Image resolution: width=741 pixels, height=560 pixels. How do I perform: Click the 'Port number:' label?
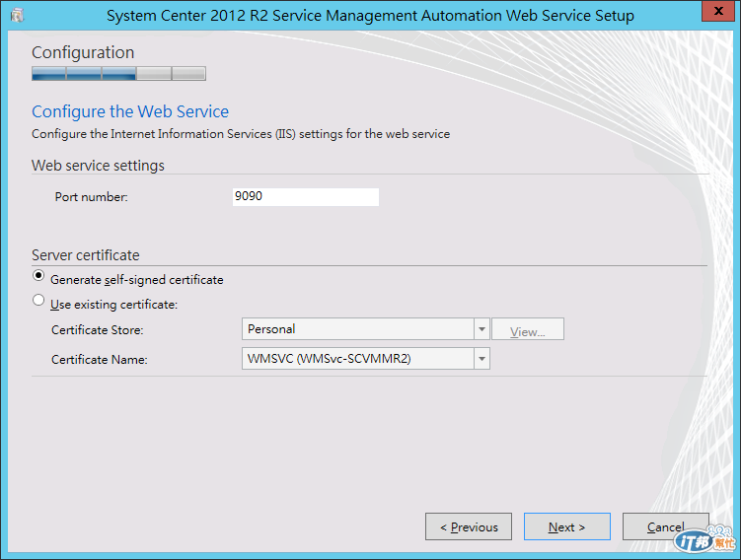(x=91, y=197)
